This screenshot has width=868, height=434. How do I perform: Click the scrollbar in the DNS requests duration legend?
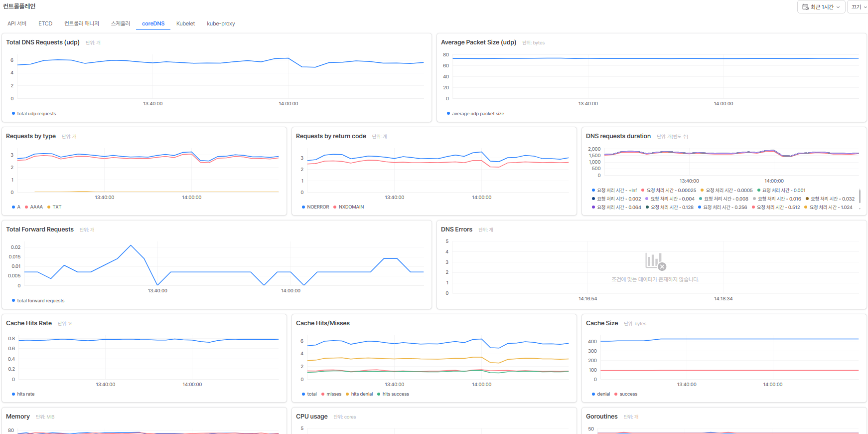pos(860,196)
